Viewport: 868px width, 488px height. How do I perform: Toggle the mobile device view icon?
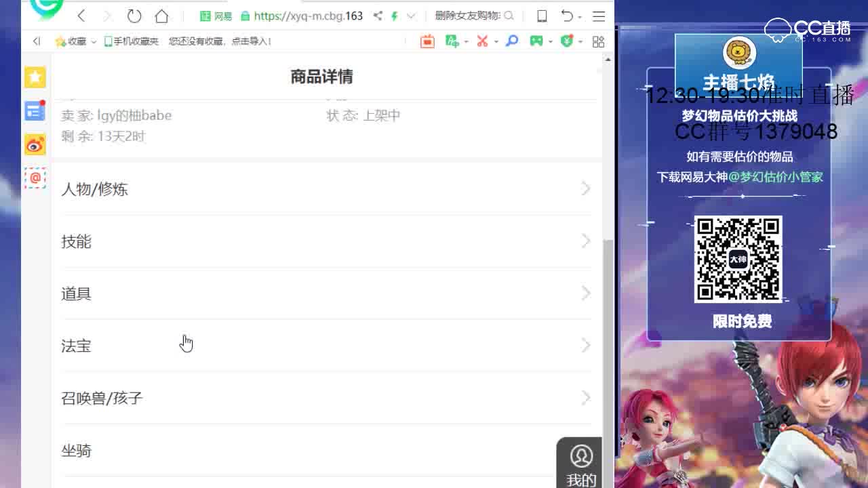pos(542,16)
